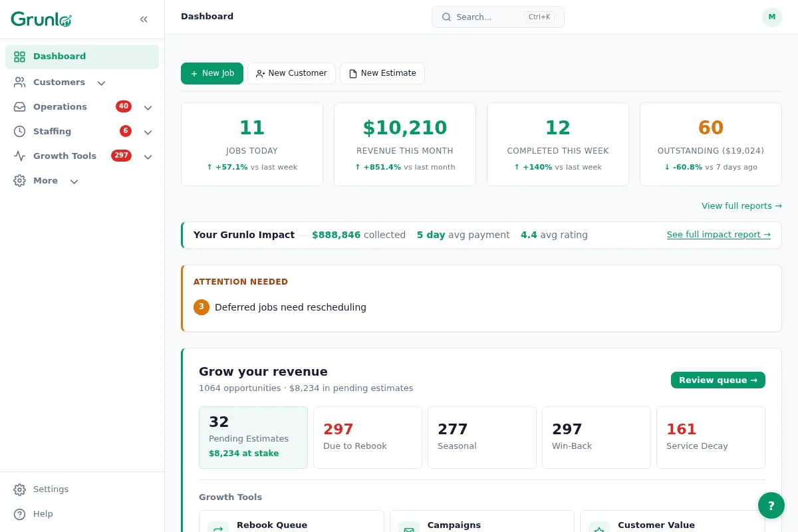Open the user avatar M
This screenshot has width=798, height=532.
pyautogui.click(x=772, y=17)
